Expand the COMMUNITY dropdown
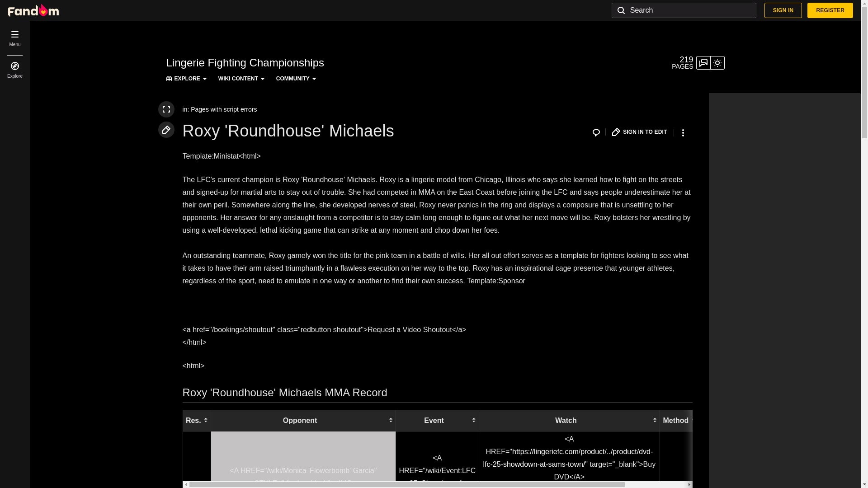This screenshot has height=488, width=868. 296,79
